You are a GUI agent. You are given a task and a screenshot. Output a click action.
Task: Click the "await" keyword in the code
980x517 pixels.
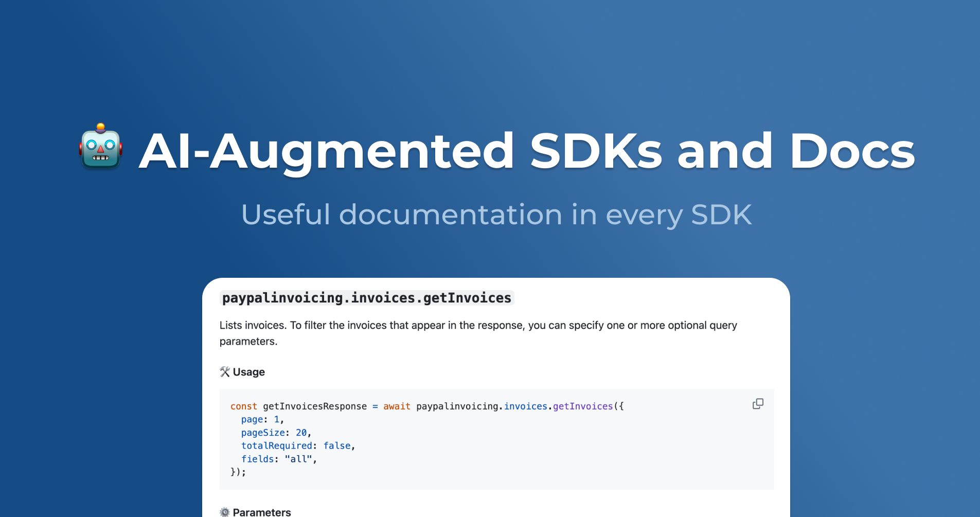[x=397, y=406]
